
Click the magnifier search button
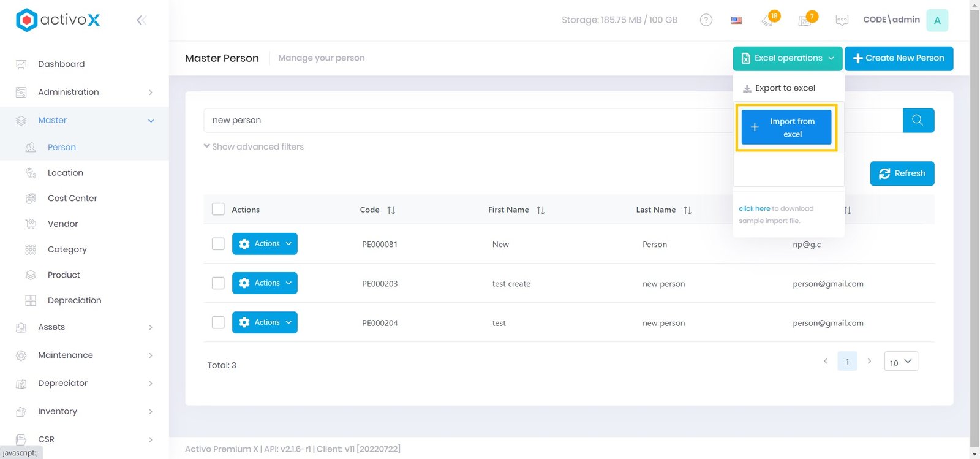pos(918,120)
